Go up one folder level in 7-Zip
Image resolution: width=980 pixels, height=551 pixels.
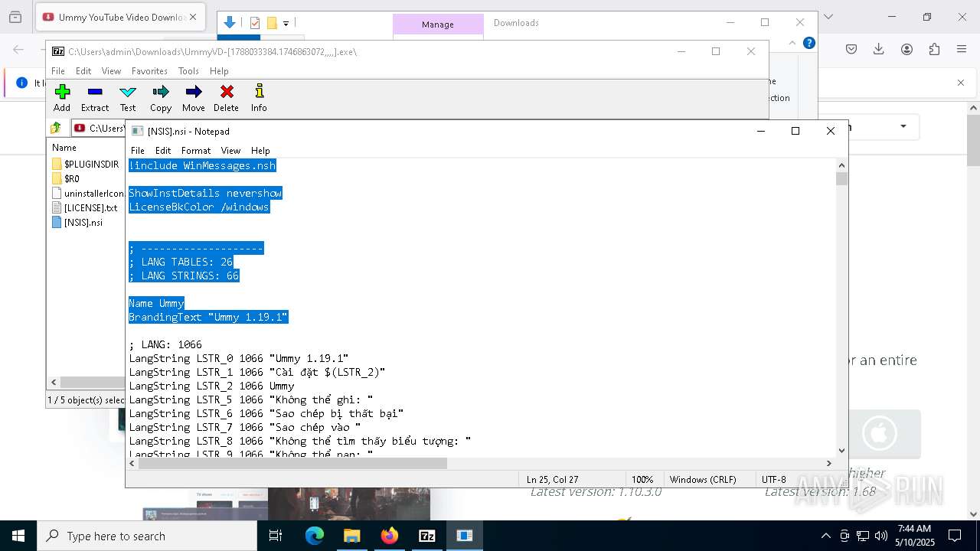pyautogui.click(x=56, y=128)
